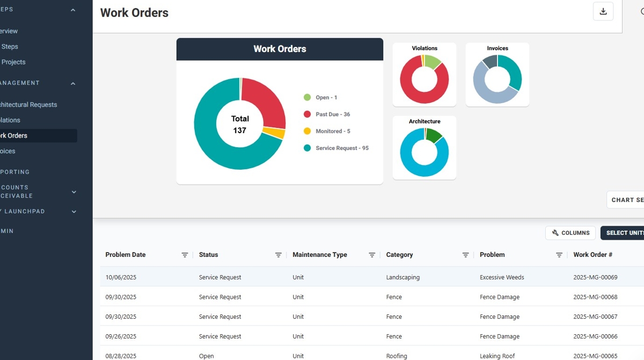Click the "Monitored - 5" legend label

tap(333, 132)
